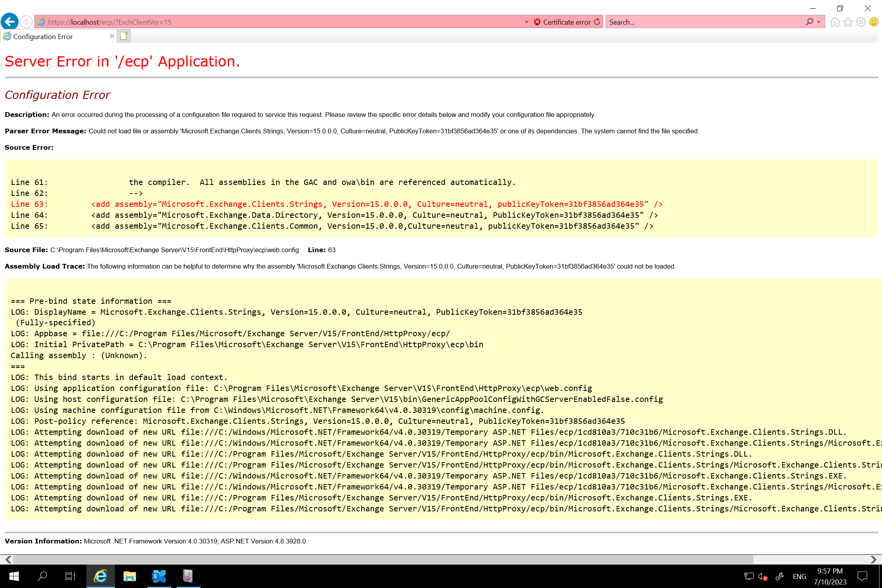Open Internet Explorer settings gear
Viewport: 882px width, 588px height.
[860, 22]
